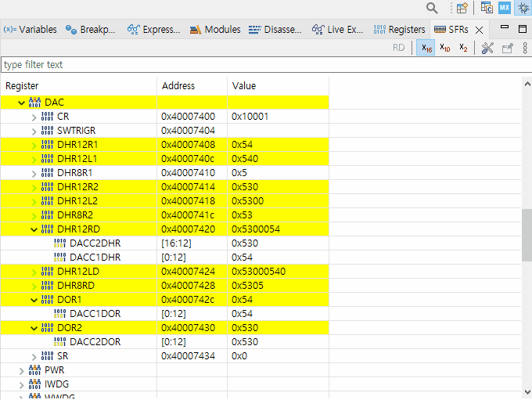The height and width of the screenshot is (400, 532).
Task: Collapse the DHR12RD register
Action: click(x=34, y=230)
